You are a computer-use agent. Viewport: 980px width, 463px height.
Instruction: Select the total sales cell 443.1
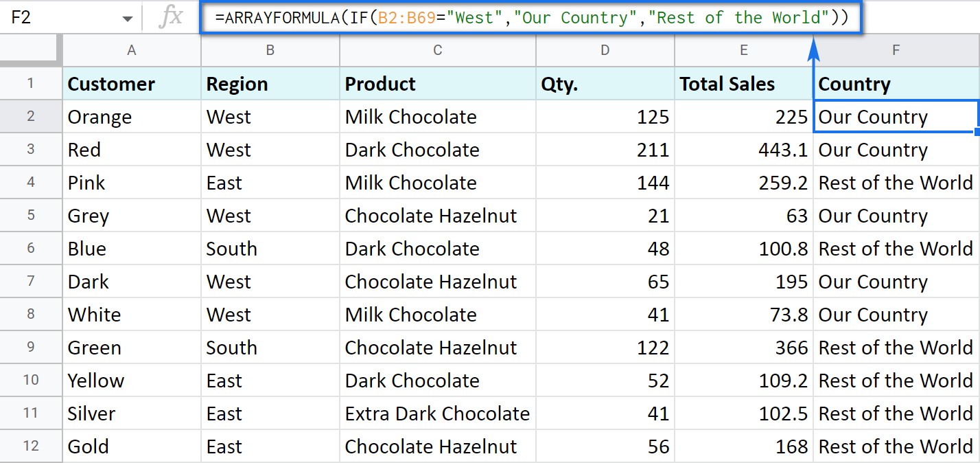point(743,150)
